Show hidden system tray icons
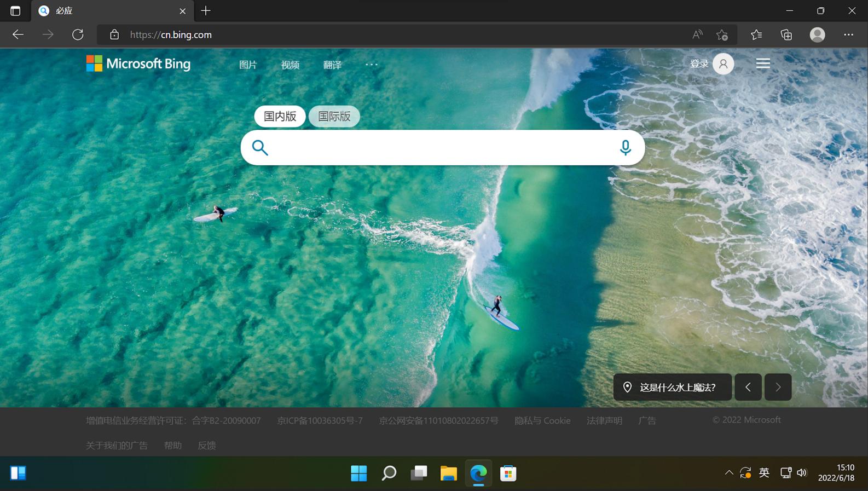 point(728,472)
